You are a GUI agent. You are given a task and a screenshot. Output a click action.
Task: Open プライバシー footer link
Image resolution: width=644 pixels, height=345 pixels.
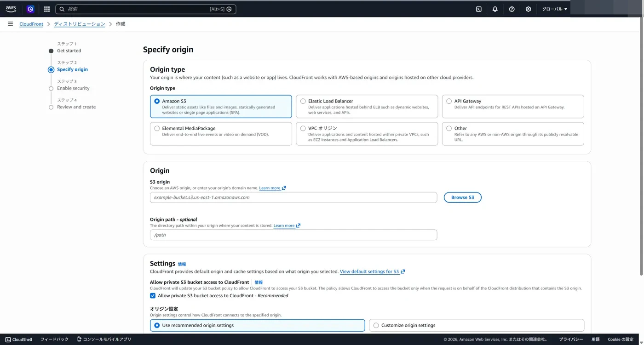click(x=571, y=339)
